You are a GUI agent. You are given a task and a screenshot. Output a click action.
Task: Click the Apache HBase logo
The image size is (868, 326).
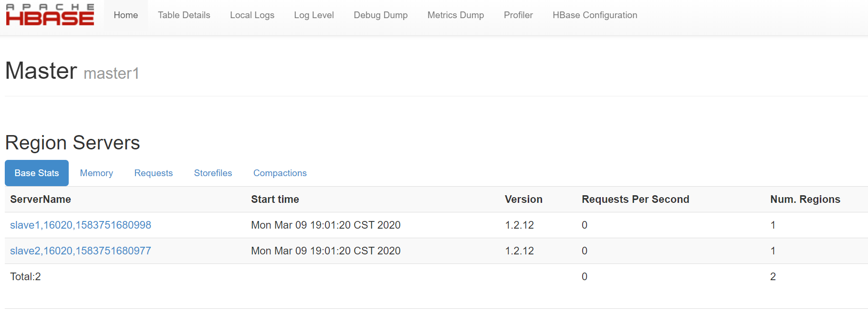coord(50,15)
